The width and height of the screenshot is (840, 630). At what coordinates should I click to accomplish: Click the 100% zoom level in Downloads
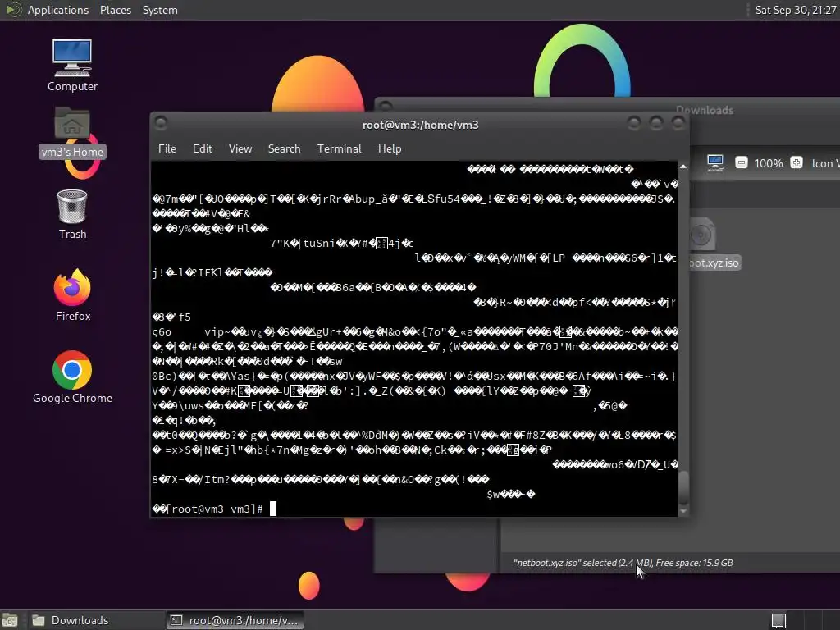[x=768, y=163]
